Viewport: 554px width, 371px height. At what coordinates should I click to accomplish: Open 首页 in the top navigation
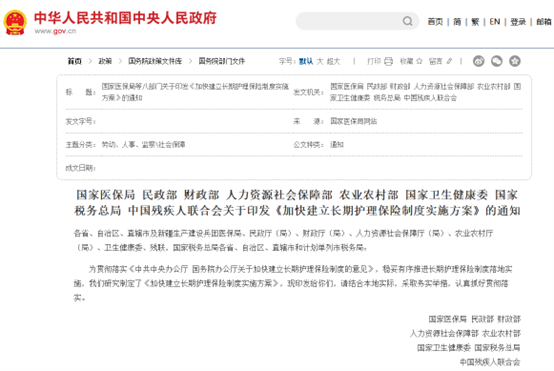click(x=435, y=22)
